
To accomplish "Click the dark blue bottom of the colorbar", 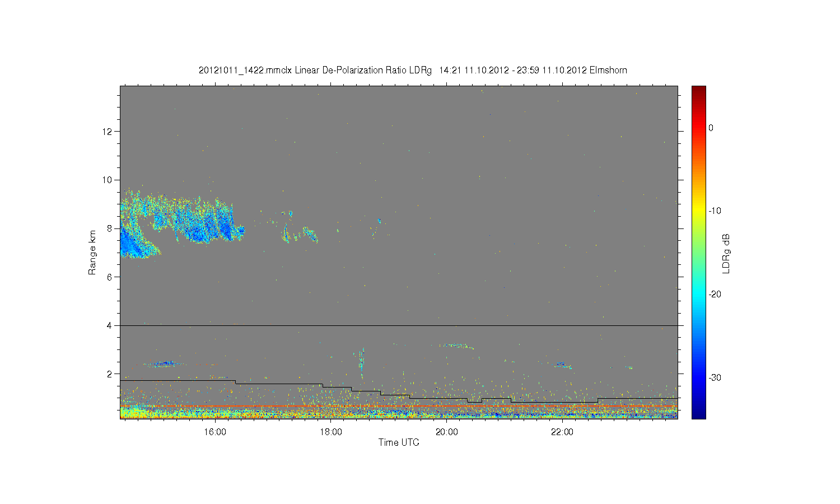I will [x=699, y=413].
